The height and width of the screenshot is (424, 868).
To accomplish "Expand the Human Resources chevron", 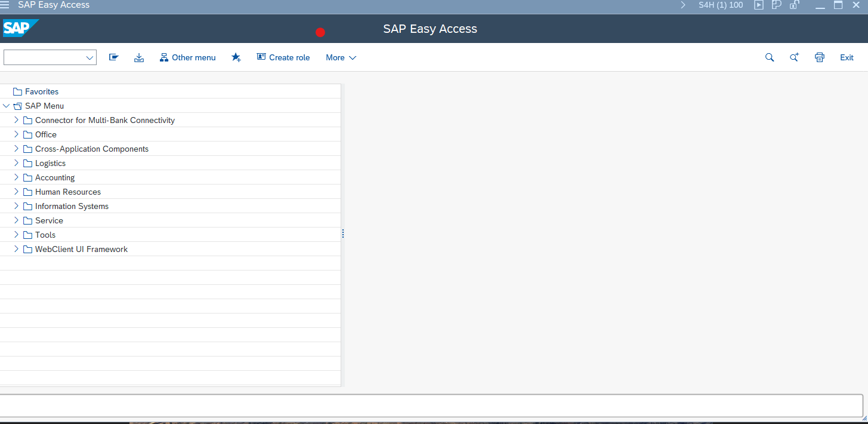I will (16, 191).
